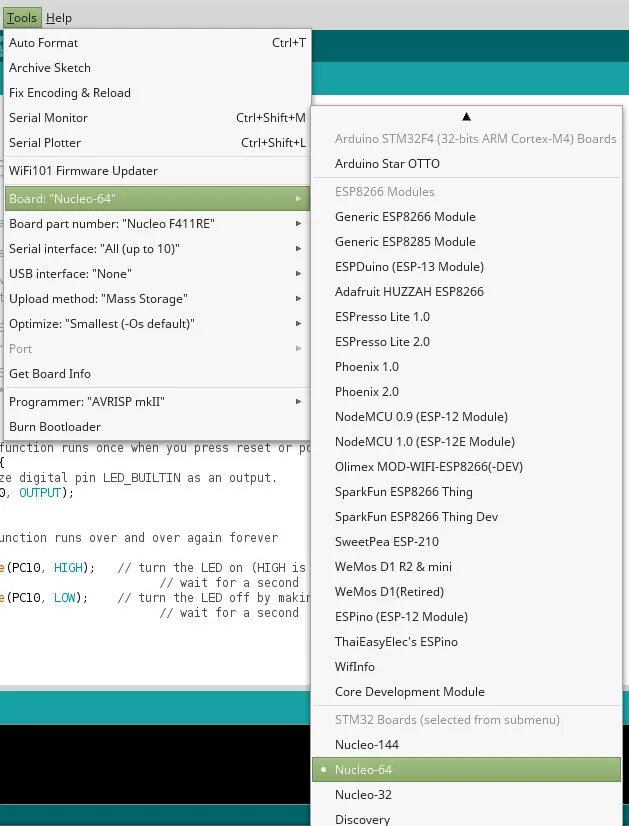Expand Optimize submenu
Screen dimensions: 629x826
[x=157, y=323]
